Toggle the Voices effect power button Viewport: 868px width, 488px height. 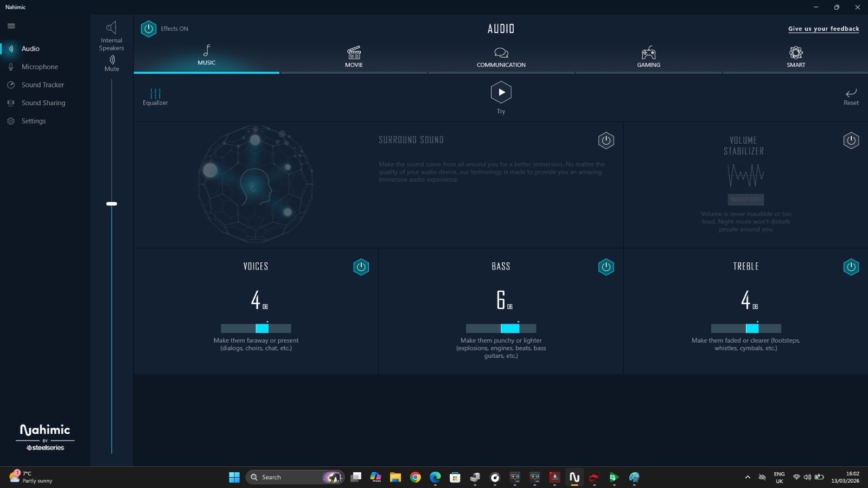pyautogui.click(x=361, y=267)
